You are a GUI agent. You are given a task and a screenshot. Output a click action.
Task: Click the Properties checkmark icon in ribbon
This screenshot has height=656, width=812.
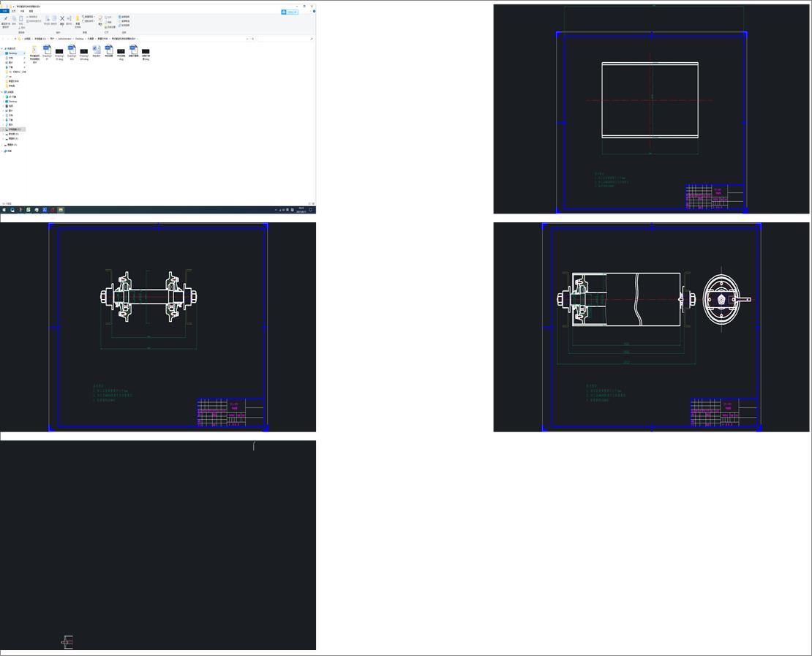click(x=100, y=18)
